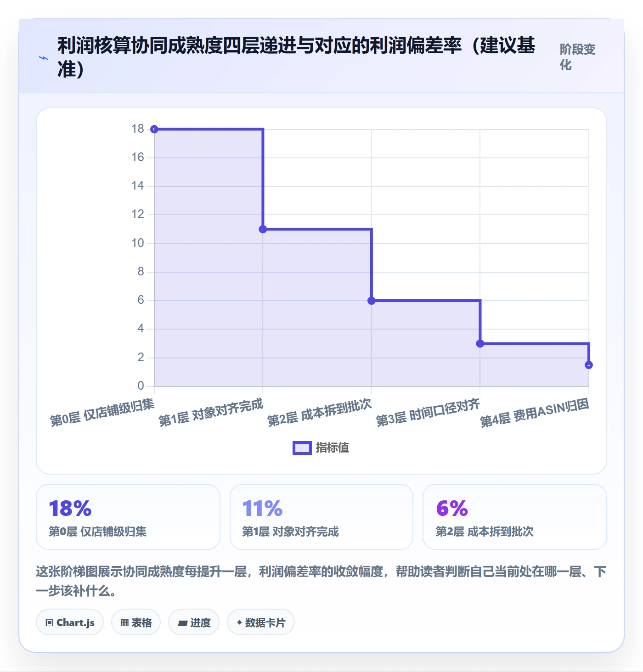Viewport: 643px width, 672px height.
Task: Click the 第0层 仅店铺级归集 axis label
Action: (x=102, y=413)
